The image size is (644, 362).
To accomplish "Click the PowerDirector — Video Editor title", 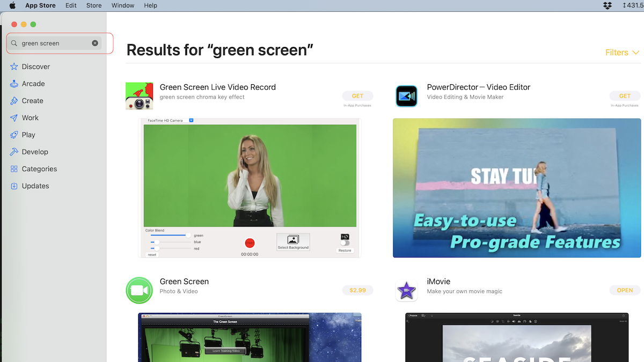I will tap(479, 87).
